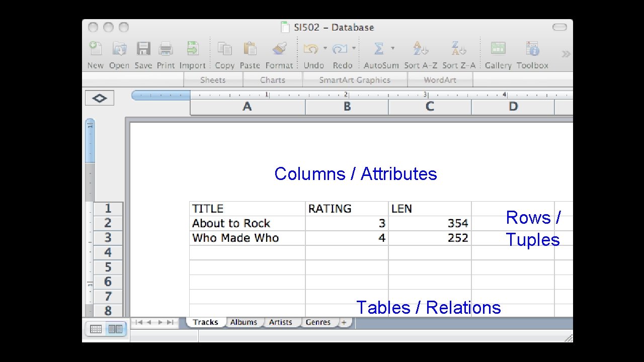Switch to the Charts gallery tab
The image size is (644, 362).
pyautogui.click(x=272, y=79)
